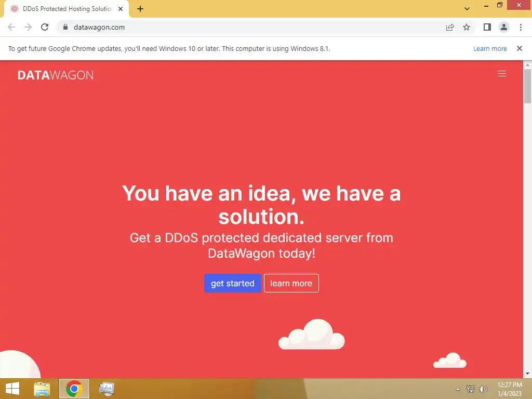The image size is (532, 399).
Task: Click the DDoS tab favicon
Action: pyautogui.click(x=14, y=9)
